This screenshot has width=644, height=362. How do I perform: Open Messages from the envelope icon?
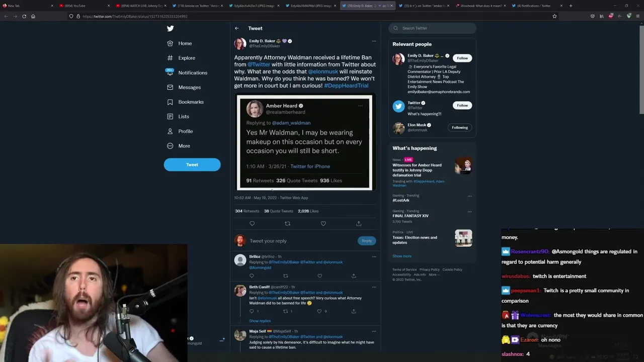pos(170,87)
